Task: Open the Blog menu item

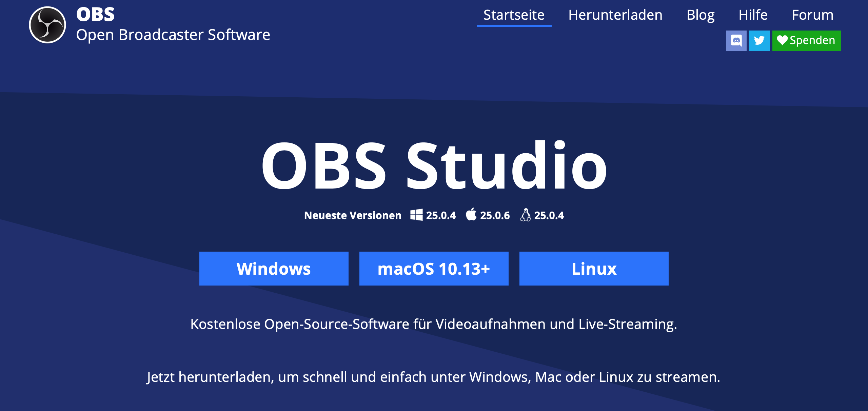Action: [x=701, y=15]
